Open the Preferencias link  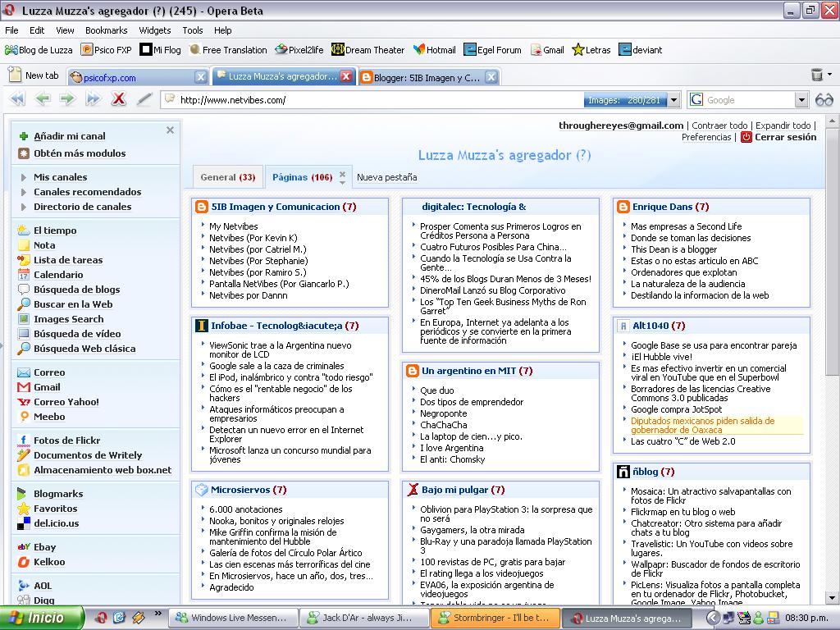point(706,137)
